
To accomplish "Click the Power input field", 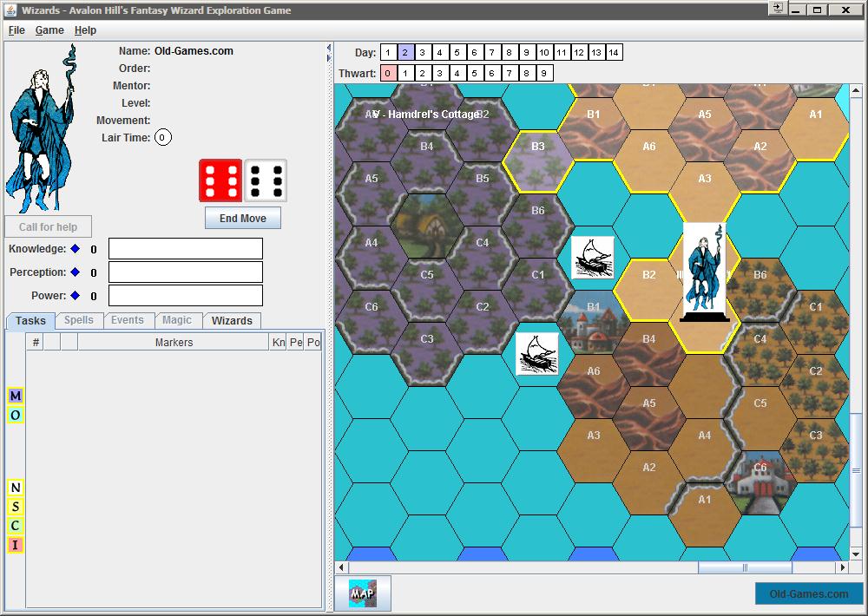I will 186,296.
